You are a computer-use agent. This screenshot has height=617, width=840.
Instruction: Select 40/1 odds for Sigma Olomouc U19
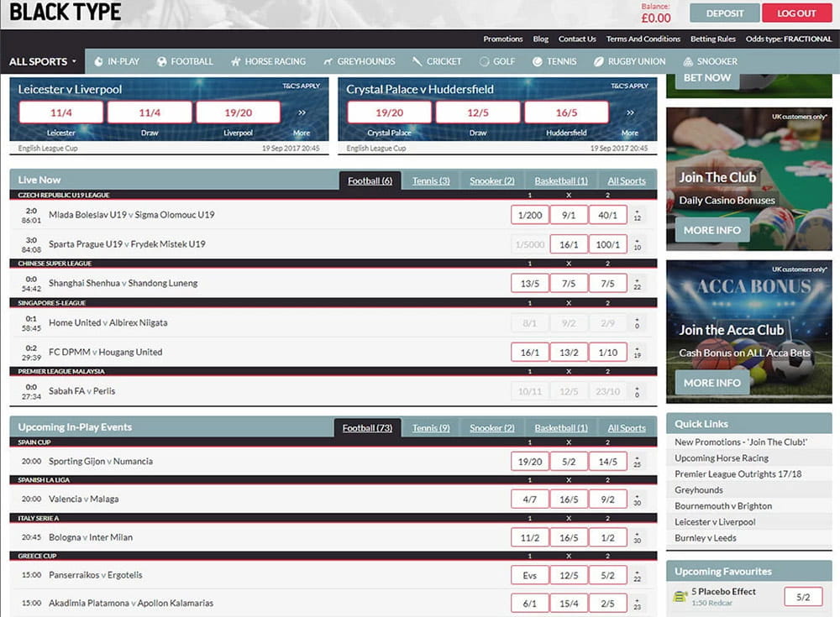(607, 215)
